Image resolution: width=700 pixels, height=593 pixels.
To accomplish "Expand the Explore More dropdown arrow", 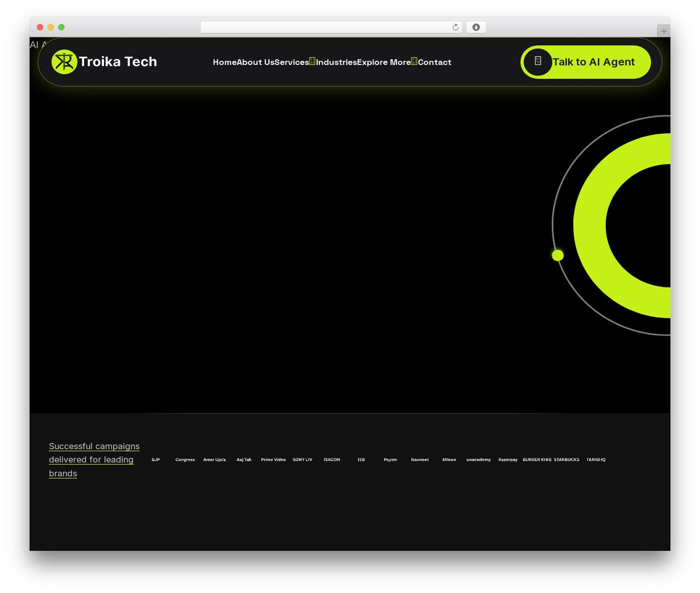I will point(414,61).
